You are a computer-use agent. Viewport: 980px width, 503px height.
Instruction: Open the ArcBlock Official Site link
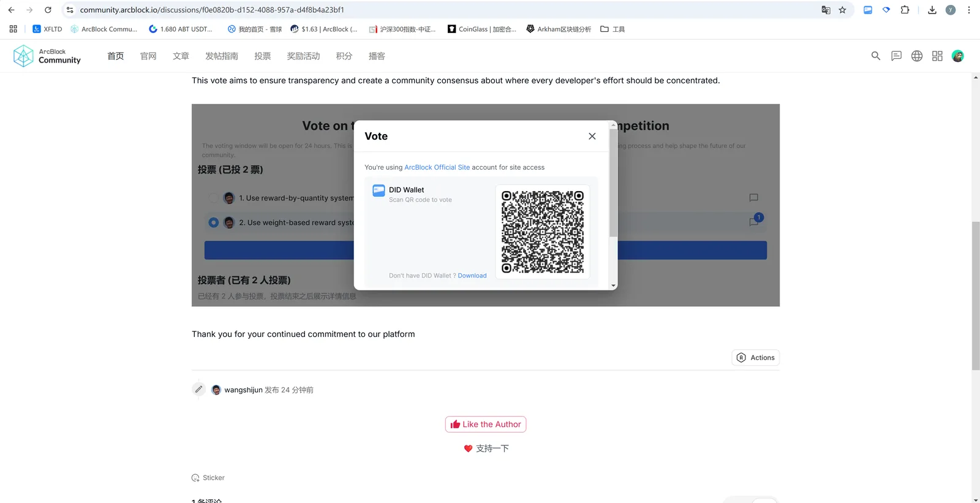437,167
